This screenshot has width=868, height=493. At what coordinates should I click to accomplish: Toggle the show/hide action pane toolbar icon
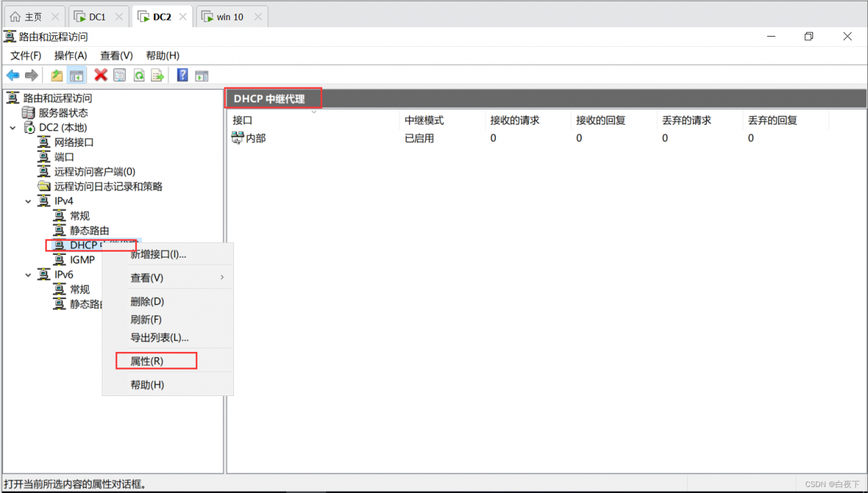201,75
